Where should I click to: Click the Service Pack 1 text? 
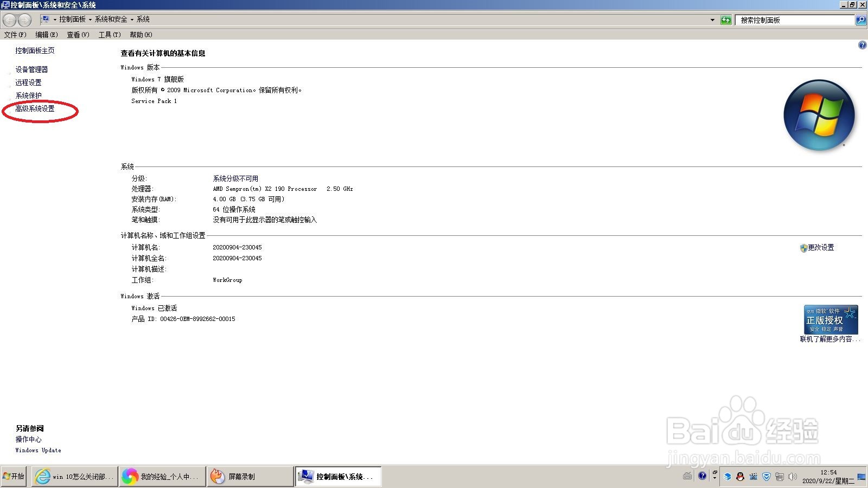coord(154,101)
